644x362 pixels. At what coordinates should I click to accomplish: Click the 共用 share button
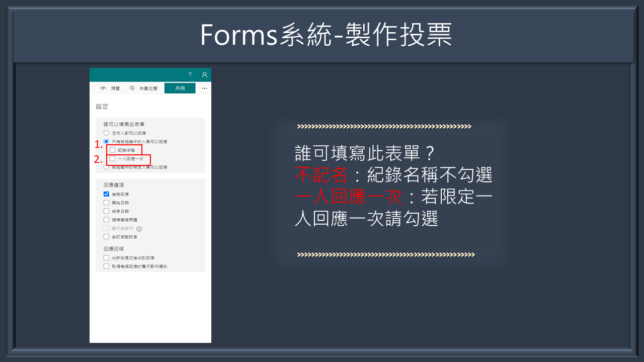coord(180,88)
